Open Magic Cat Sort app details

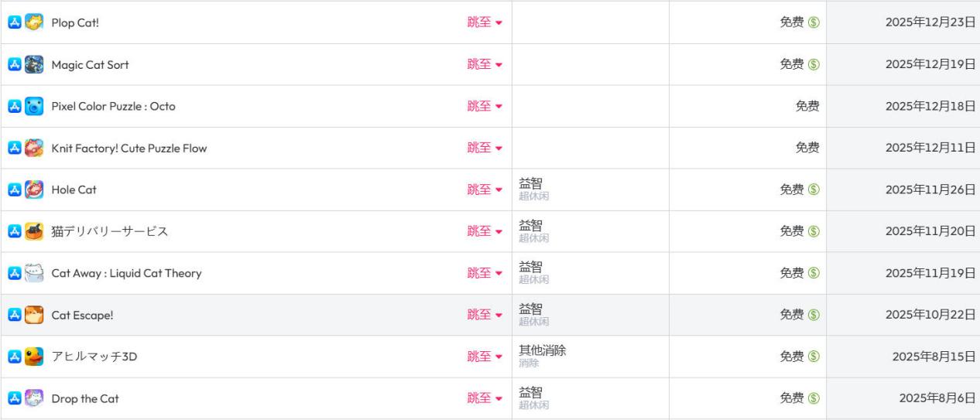(90, 64)
